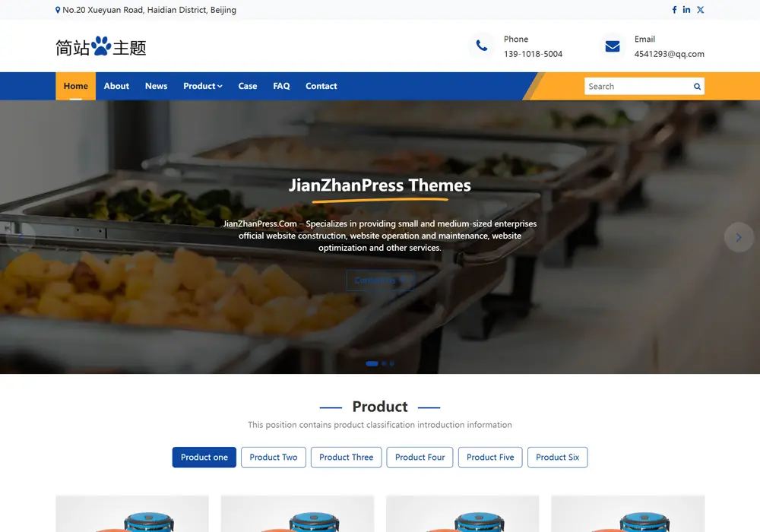Select the second slider dot
Image resolution: width=760 pixels, height=532 pixels.
[384, 363]
